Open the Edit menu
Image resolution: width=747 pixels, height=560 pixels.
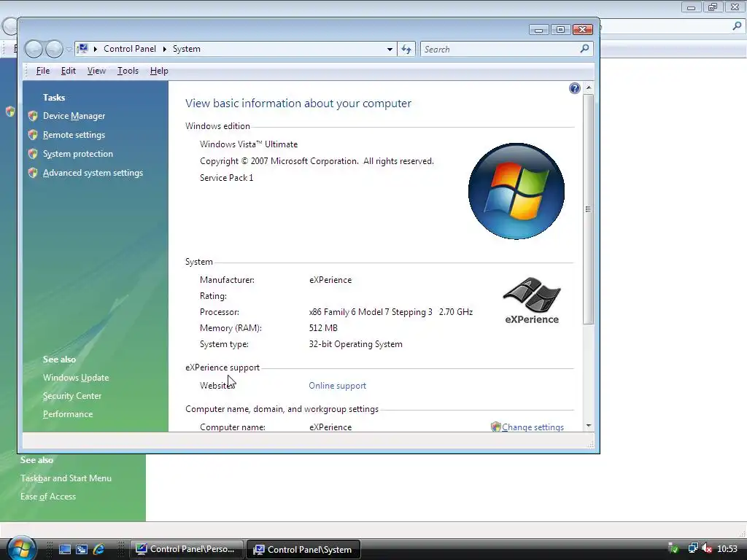coord(68,71)
